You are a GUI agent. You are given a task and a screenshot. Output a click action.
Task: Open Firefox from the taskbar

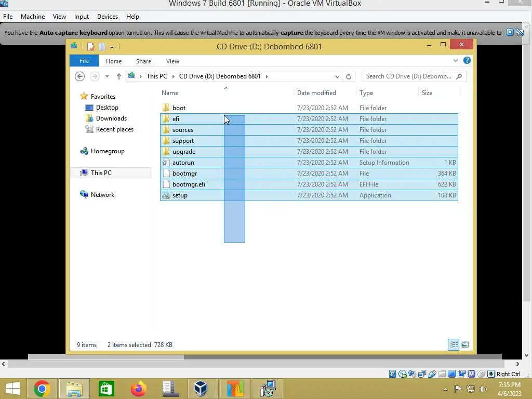pos(138,389)
